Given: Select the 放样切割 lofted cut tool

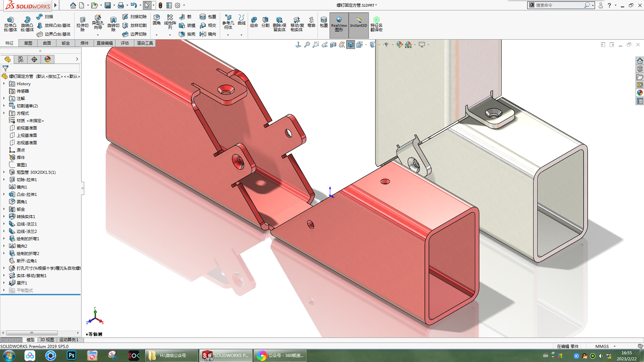Looking at the screenshot, I should (x=134, y=25).
